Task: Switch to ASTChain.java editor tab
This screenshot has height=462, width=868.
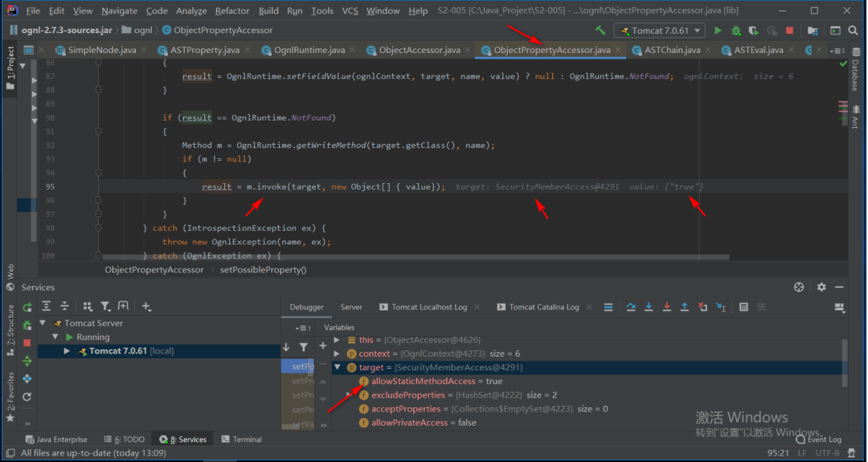Action: pyautogui.click(x=673, y=50)
